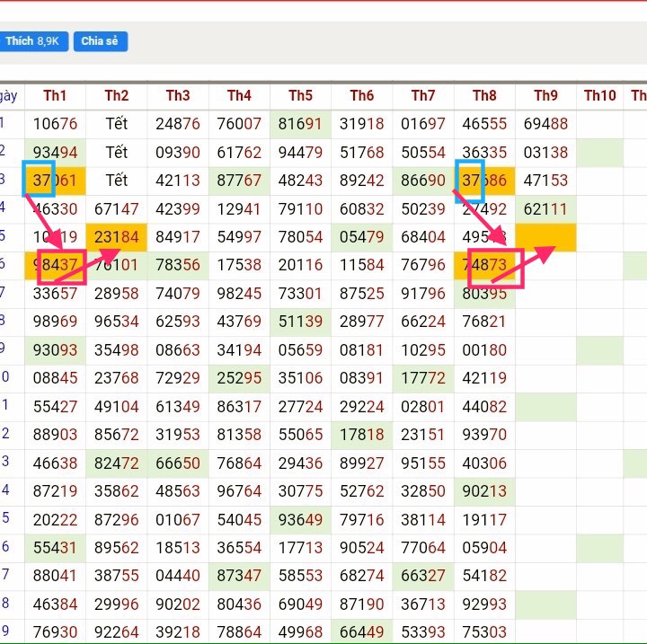Select the green cell 81691 in Th5
The height and width of the screenshot is (644, 647).
(x=300, y=124)
